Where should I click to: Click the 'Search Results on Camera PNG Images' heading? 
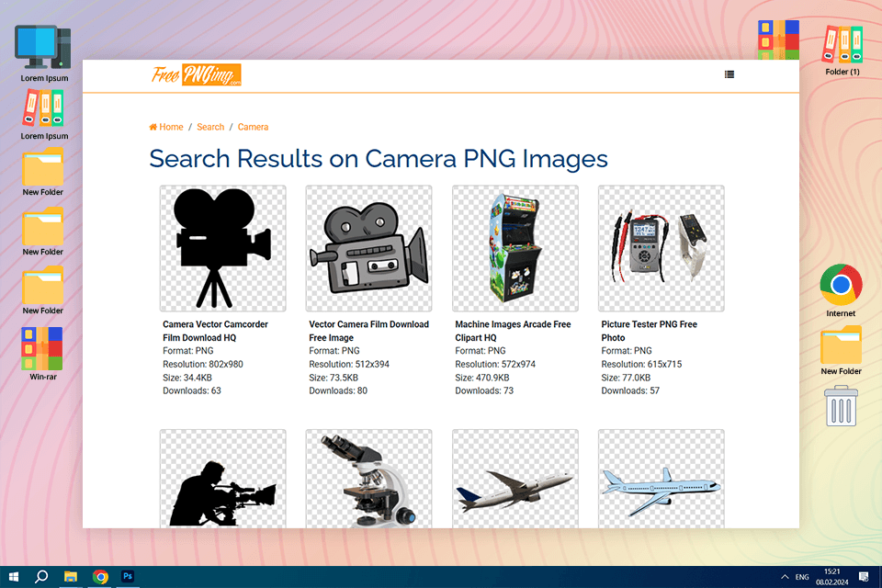point(379,159)
